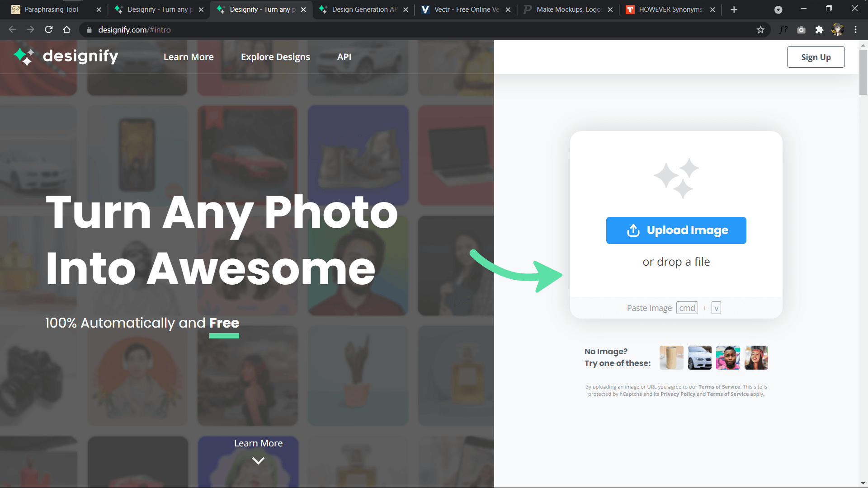Viewport: 868px width, 488px height.
Task: Bookmark this page with the star icon
Action: [x=760, y=30]
